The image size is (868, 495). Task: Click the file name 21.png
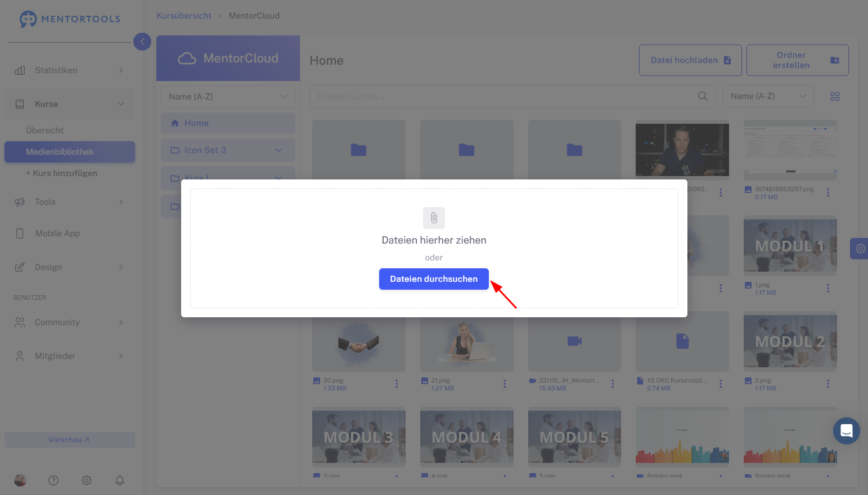440,380
